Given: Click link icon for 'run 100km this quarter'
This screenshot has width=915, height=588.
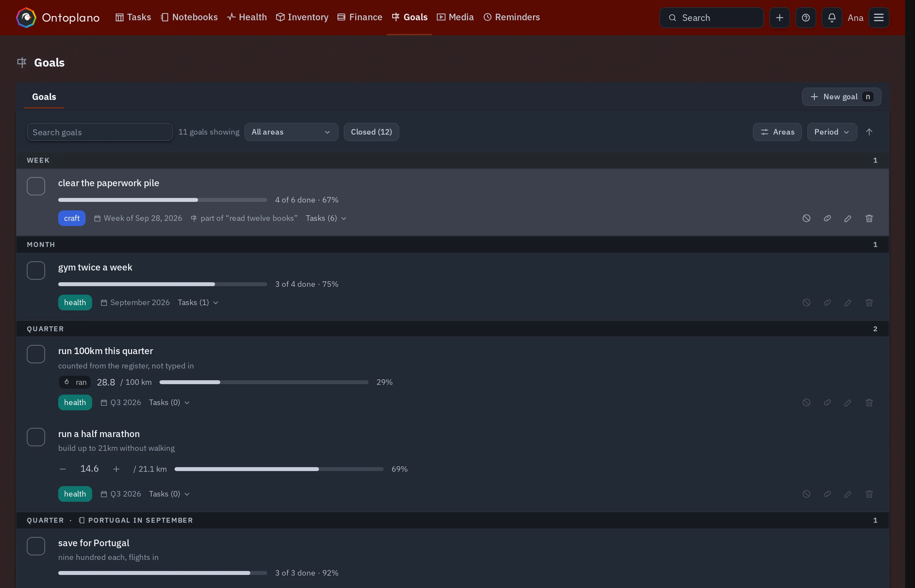Looking at the screenshot, I should (x=827, y=403).
